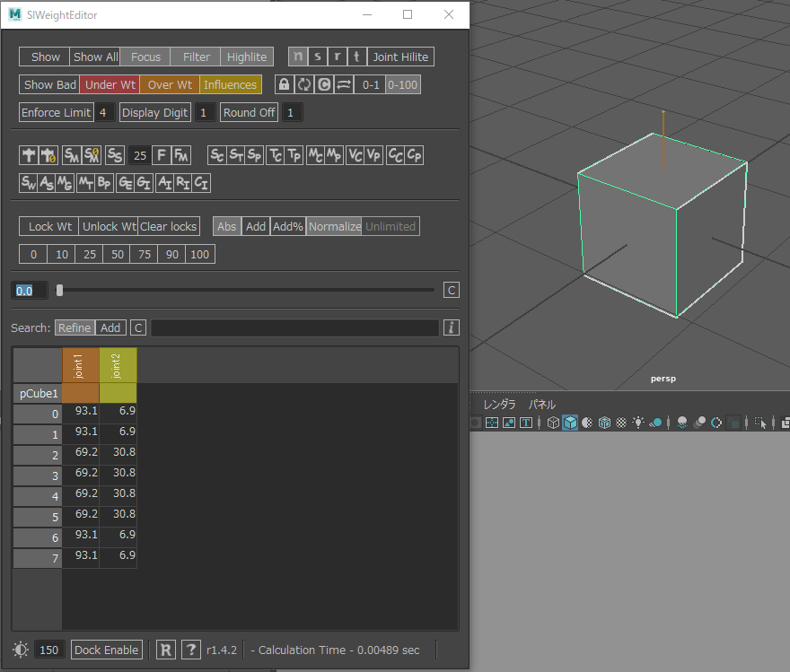This screenshot has width=790, height=672.
Task: Click the SC icon button
Action: 216,155
